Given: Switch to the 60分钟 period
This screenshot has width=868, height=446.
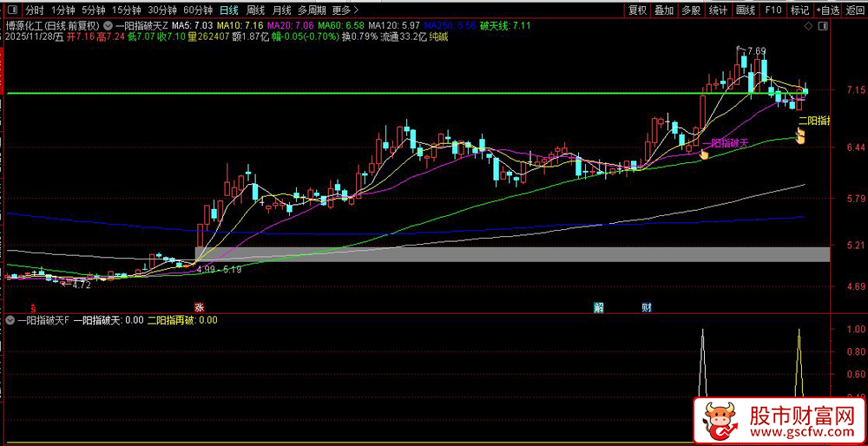Looking at the screenshot, I should click(x=198, y=10).
